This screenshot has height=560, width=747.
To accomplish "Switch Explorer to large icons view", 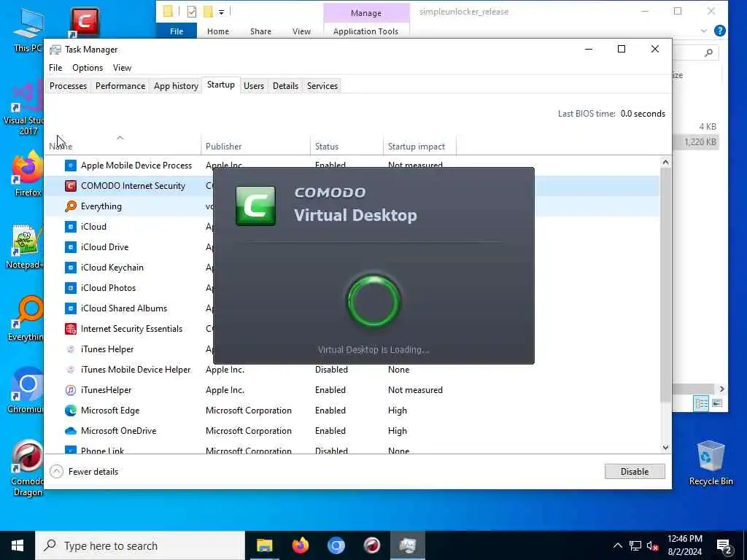I will point(717,403).
